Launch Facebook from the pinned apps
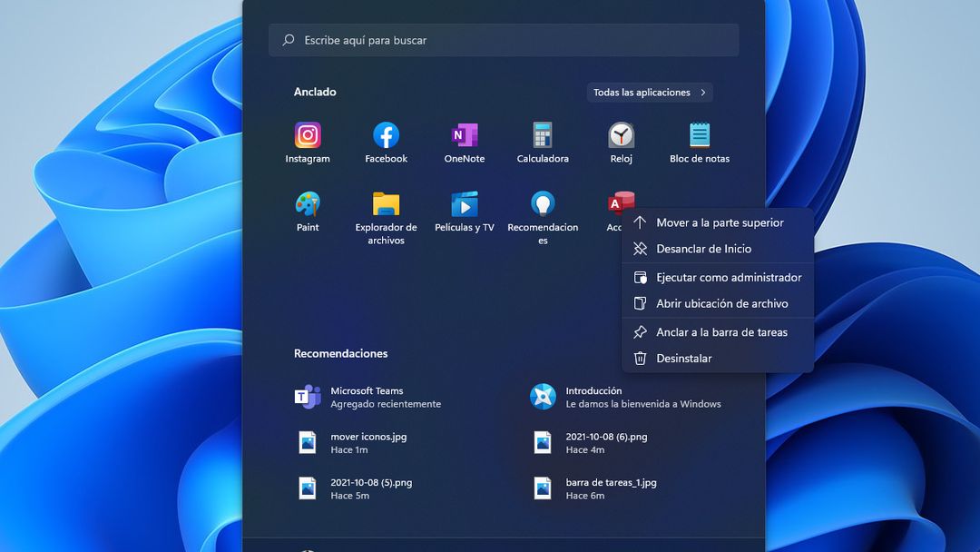The image size is (980, 552). 386,134
